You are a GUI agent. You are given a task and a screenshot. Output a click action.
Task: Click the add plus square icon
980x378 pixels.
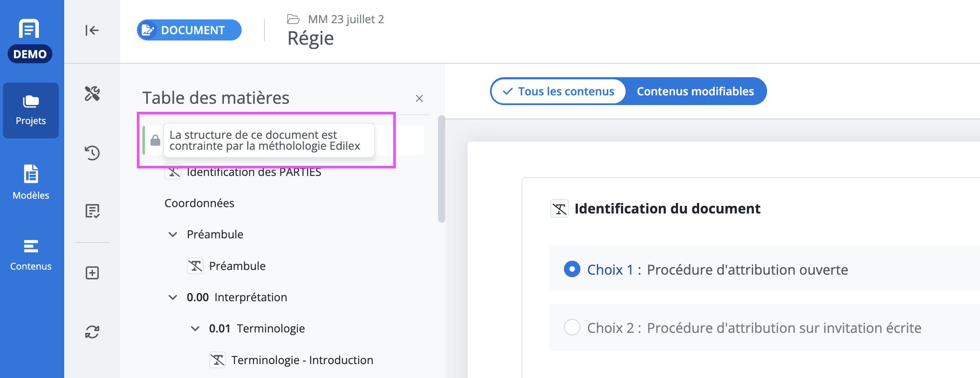tap(92, 273)
